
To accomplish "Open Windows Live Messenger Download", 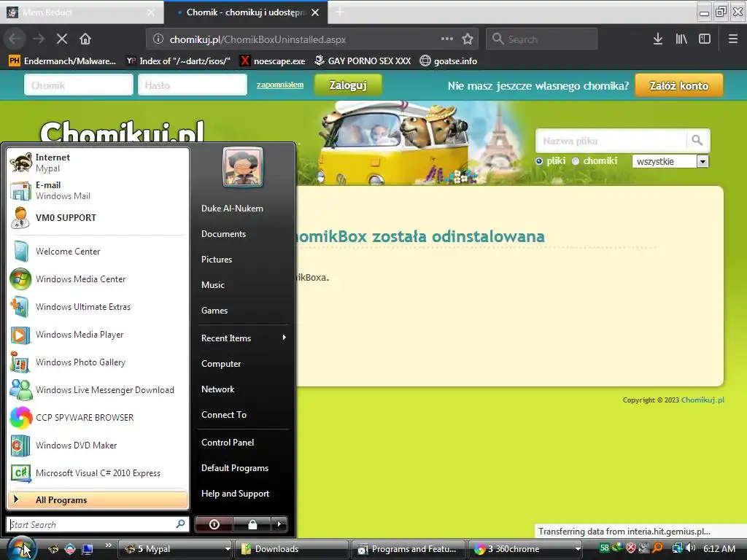I will coord(98,390).
